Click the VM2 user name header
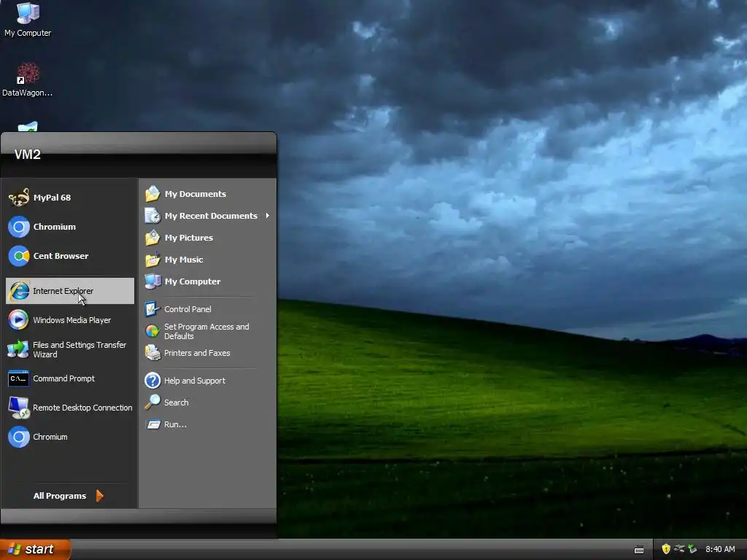 (x=28, y=155)
